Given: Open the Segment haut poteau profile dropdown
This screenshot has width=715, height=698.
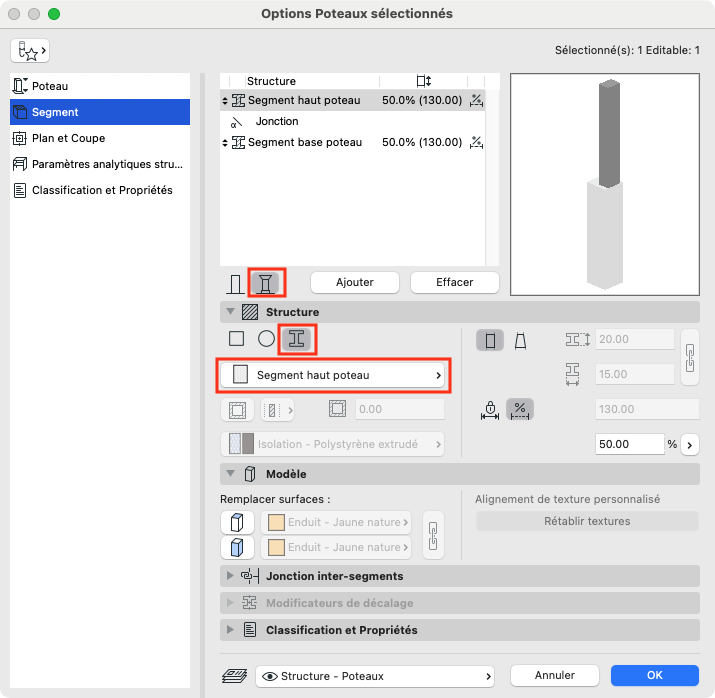Looking at the screenshot, I should point(332,375).
